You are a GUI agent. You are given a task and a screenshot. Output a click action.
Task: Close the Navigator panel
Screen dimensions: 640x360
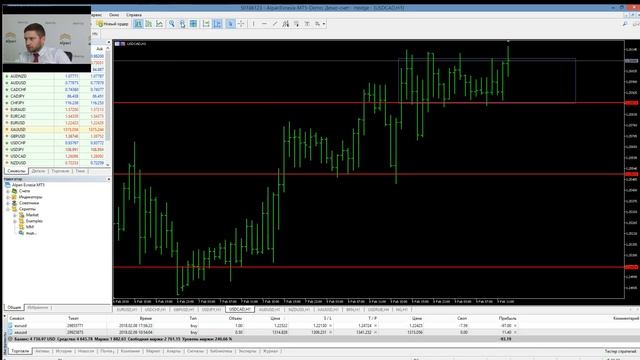pyautogui.click(x=109, y=179)
